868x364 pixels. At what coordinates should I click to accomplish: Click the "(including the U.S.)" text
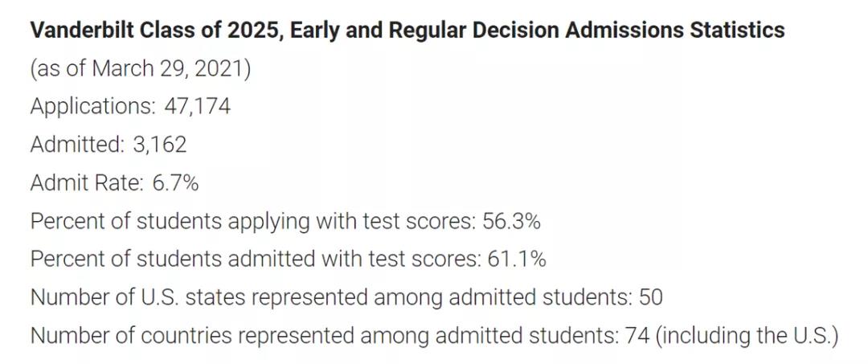(747, 335)
